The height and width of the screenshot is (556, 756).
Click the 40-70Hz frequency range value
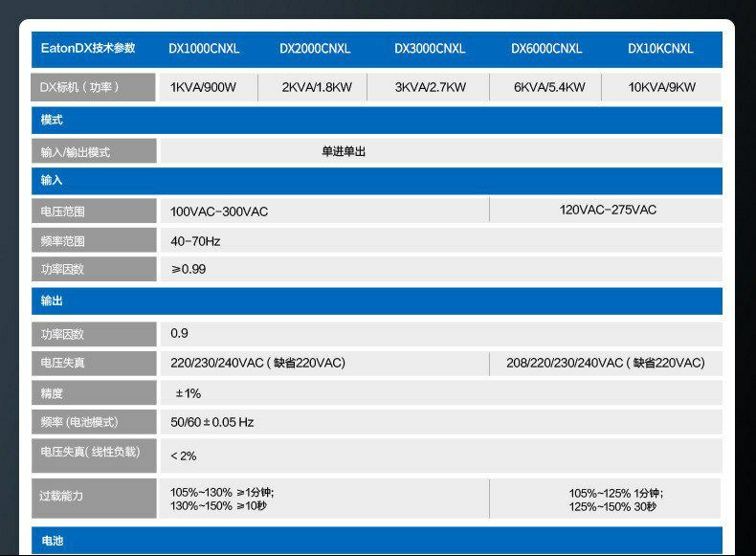point(195,241)
